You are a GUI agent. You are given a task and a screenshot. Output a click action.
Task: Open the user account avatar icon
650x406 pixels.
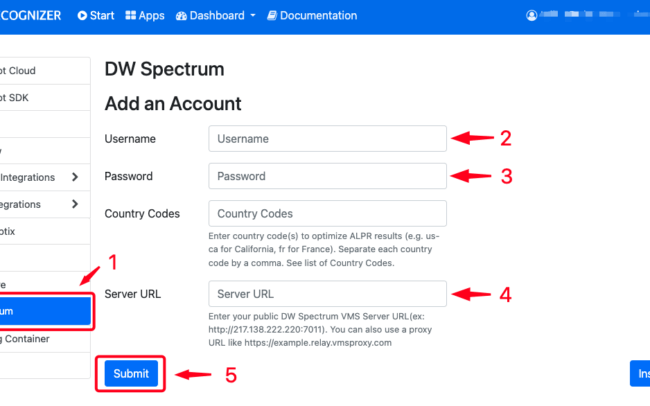(531, 16)
